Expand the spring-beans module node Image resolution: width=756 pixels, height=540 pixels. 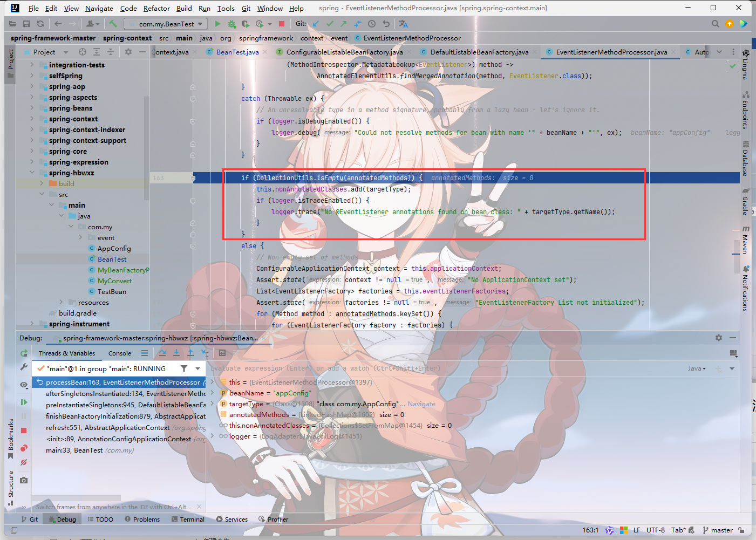pos(32,108)
